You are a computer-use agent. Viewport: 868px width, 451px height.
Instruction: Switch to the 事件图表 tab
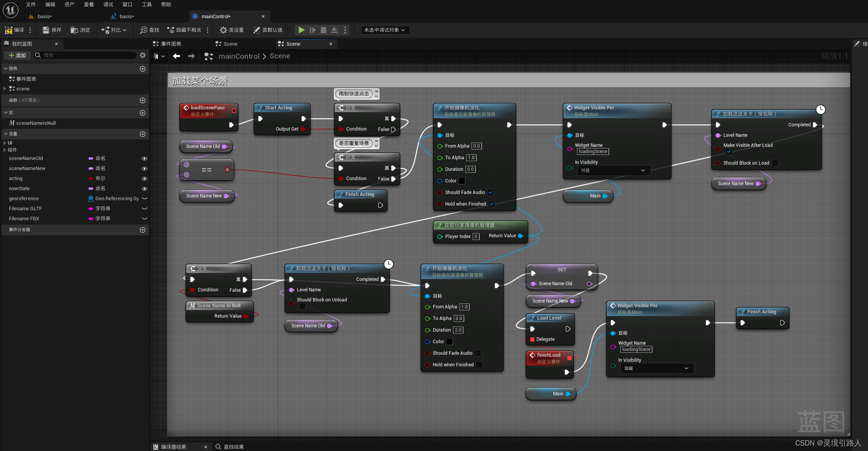pos(171,44)
